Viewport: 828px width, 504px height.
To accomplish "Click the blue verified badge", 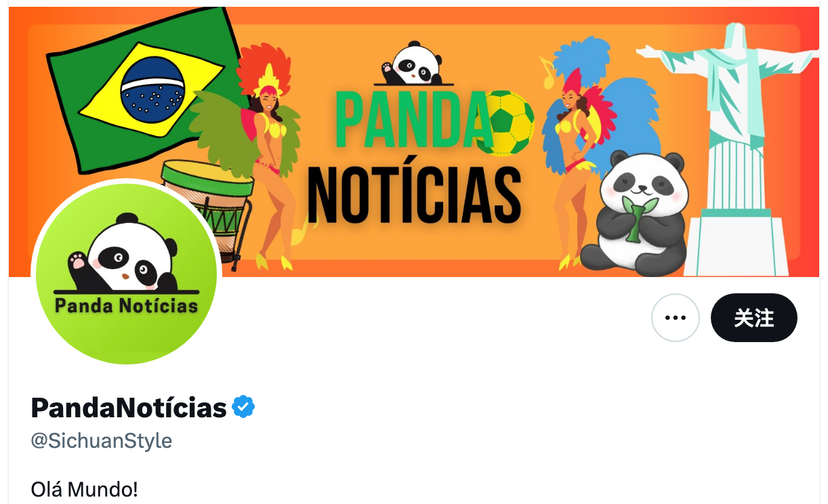I will coord(243,407).
